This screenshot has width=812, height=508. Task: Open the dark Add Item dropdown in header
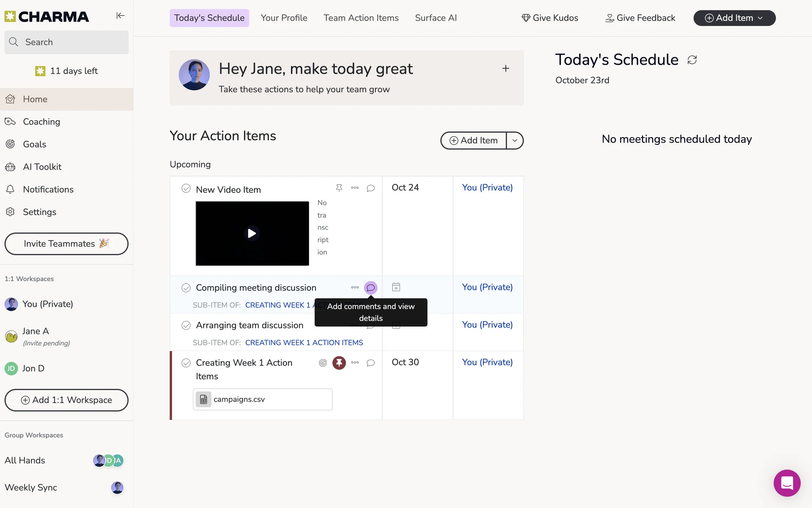click(734, 18)
